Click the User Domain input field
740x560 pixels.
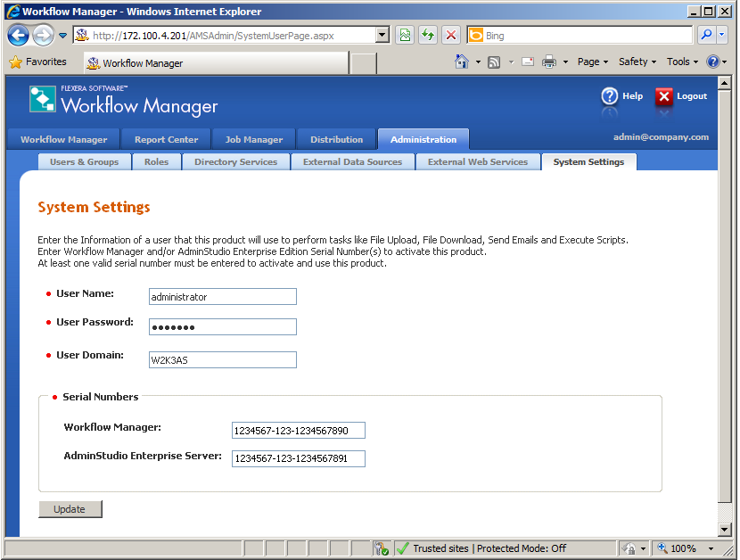pos(223,359)
